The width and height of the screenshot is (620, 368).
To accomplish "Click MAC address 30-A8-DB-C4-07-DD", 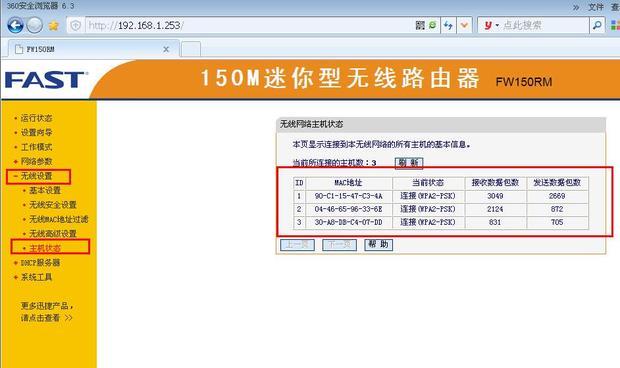I will [x=348, y=222].
